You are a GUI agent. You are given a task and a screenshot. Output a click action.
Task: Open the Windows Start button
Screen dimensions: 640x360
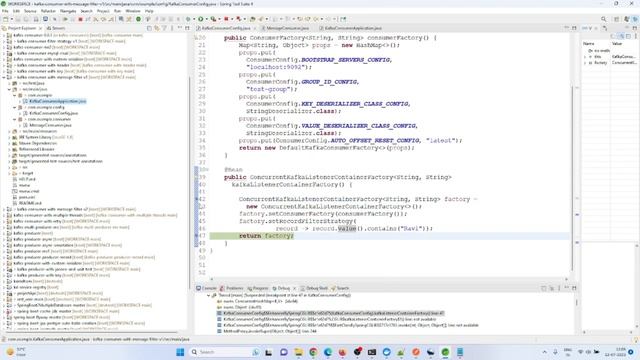(180, 352)
